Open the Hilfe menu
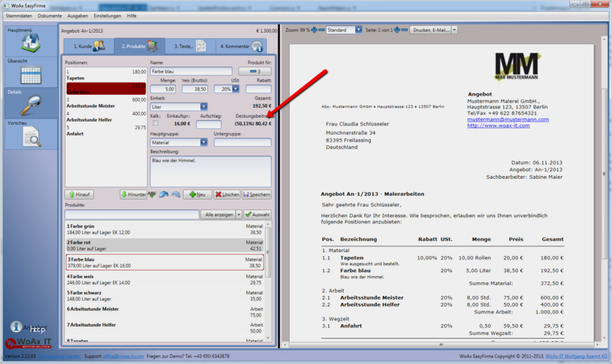The width and height of the screenshot is (612, 364). (x=132, y=16)
